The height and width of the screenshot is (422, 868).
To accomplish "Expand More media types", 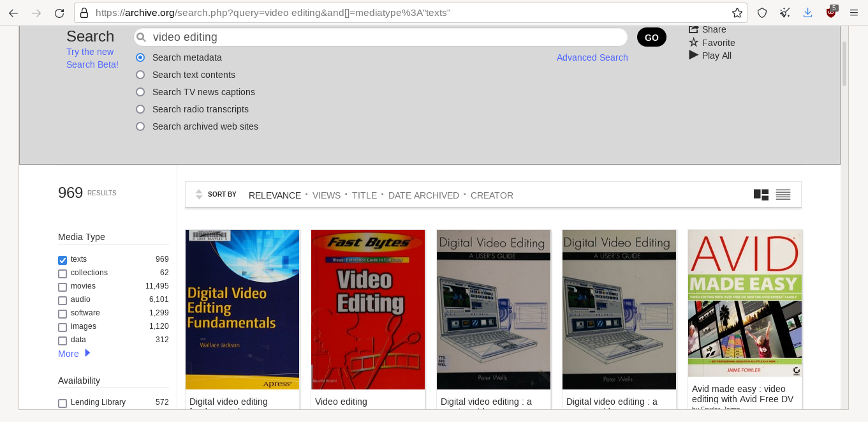I will click(74, 354).
